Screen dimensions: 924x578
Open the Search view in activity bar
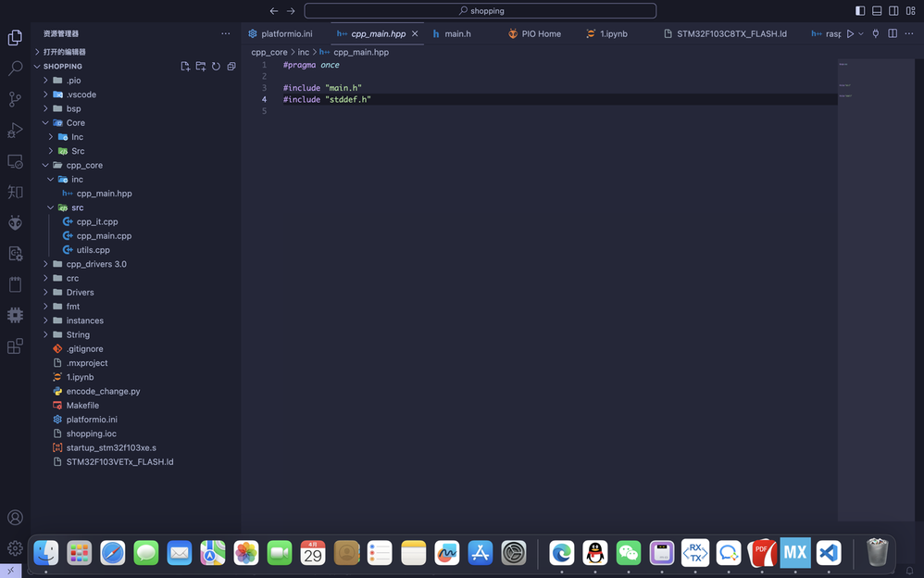(x=15, y=69)
